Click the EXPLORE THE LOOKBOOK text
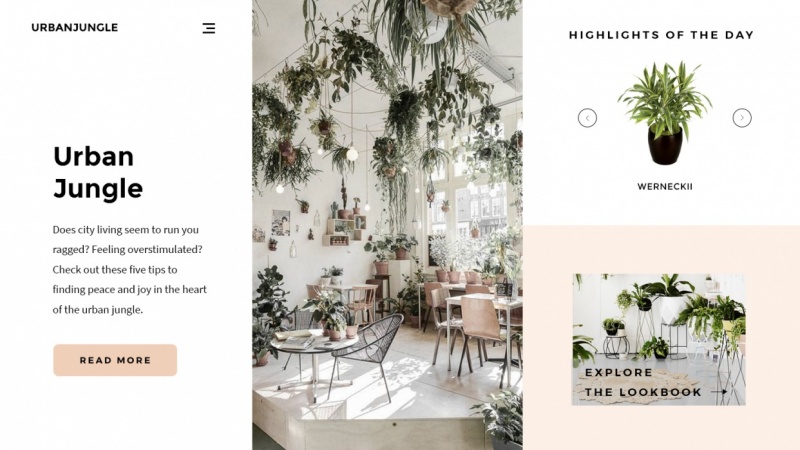 (x=643, y=382)
